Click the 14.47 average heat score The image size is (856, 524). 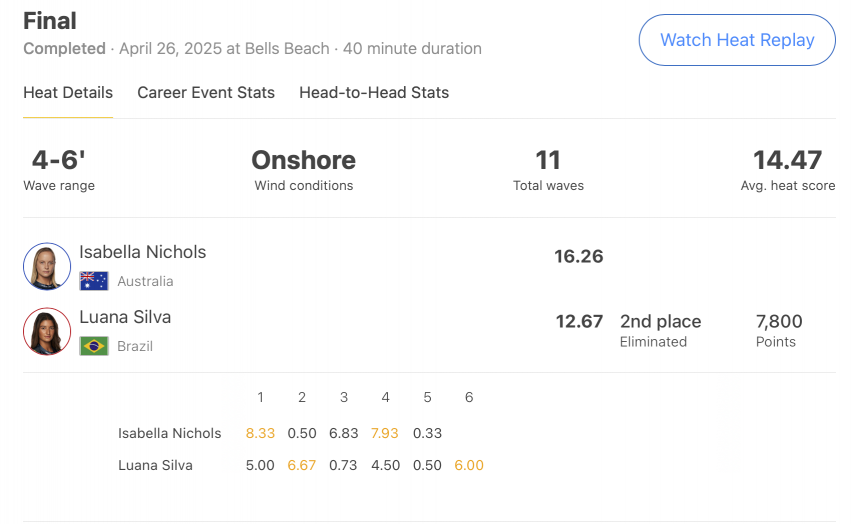788,160
